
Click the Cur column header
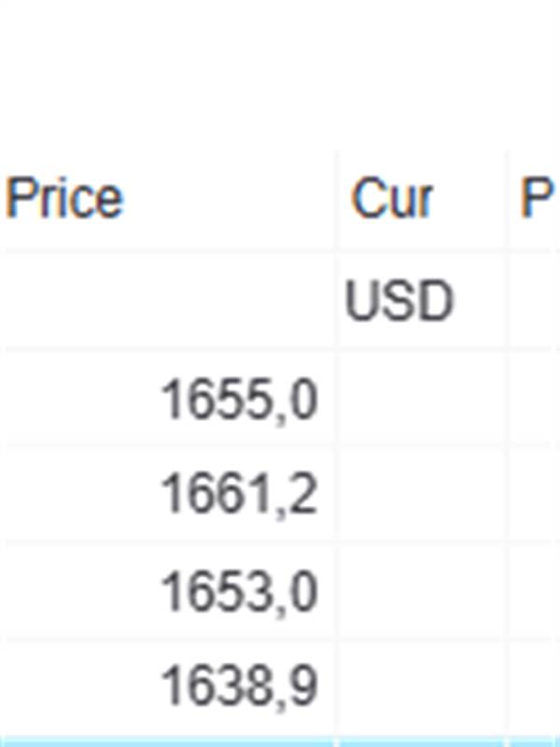[392, 199]
